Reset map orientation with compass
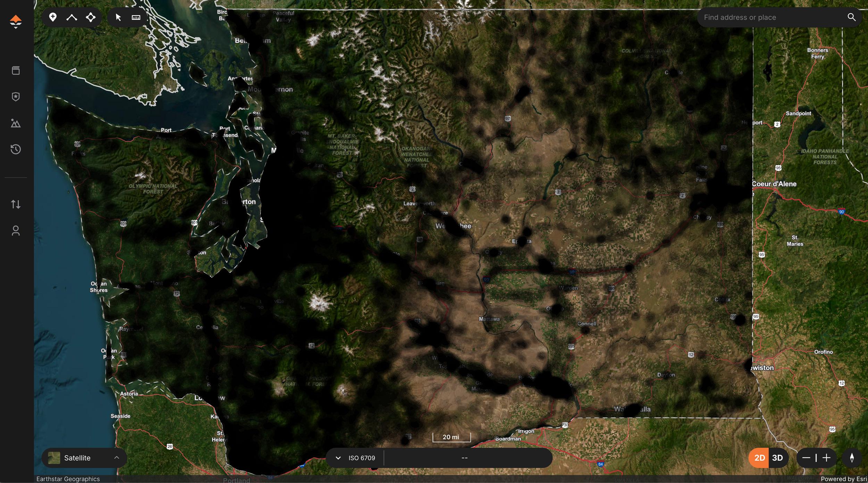Screen dimensions: 868x483 (x=853, y=458)
